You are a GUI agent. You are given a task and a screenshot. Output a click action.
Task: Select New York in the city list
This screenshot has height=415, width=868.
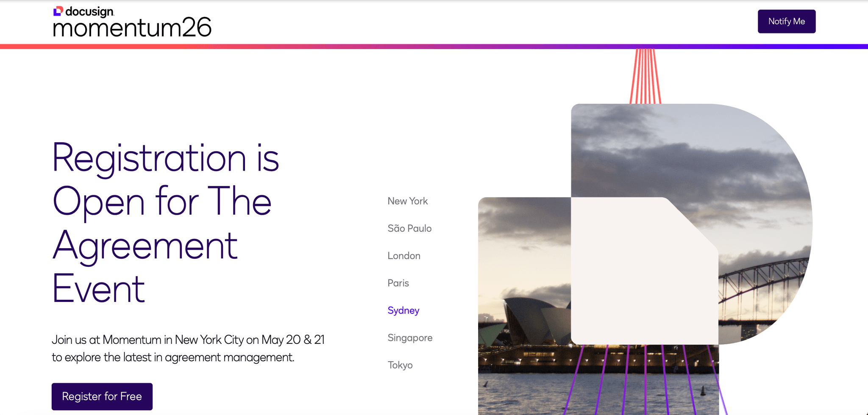tap(408, 201)
